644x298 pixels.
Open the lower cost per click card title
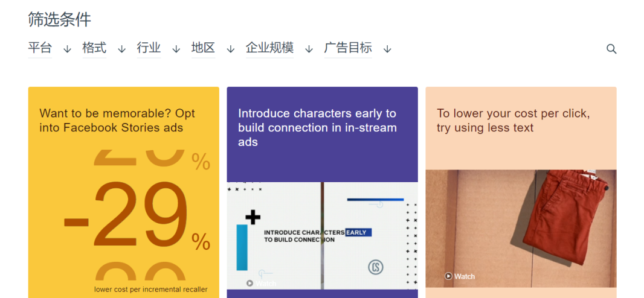coord(514,121)
